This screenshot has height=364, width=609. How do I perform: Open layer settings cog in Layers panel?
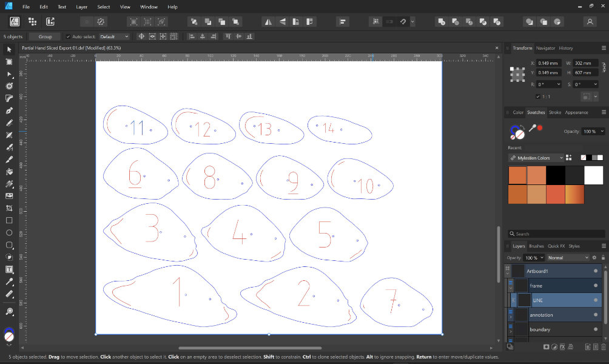tap(594, 258)
